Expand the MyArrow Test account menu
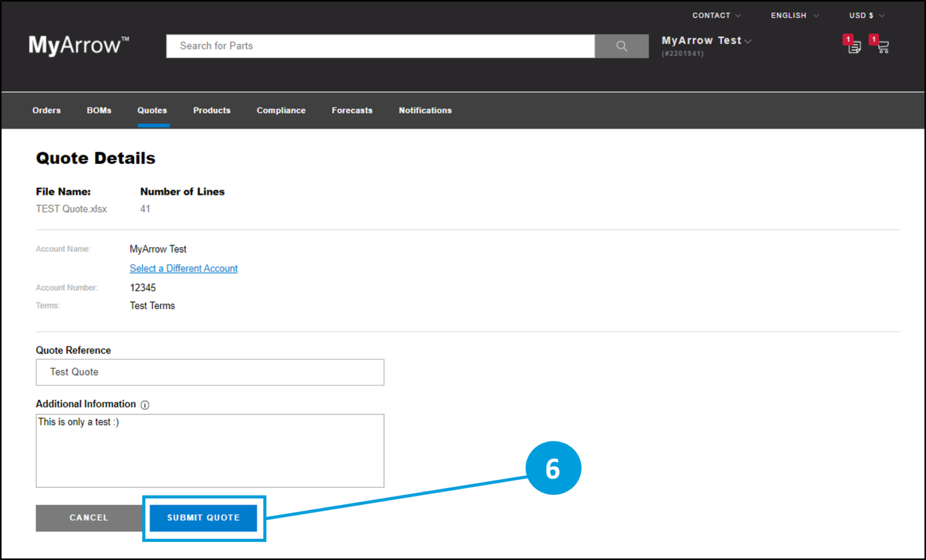Screen dimensions: 926x560 (706, 40)
